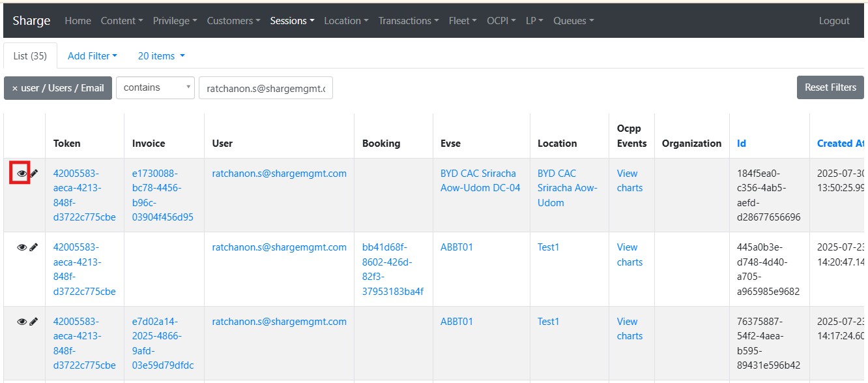Open the 20 items page-size dropdown
Screen dimensions: 868x383
[x=161, y=56]
